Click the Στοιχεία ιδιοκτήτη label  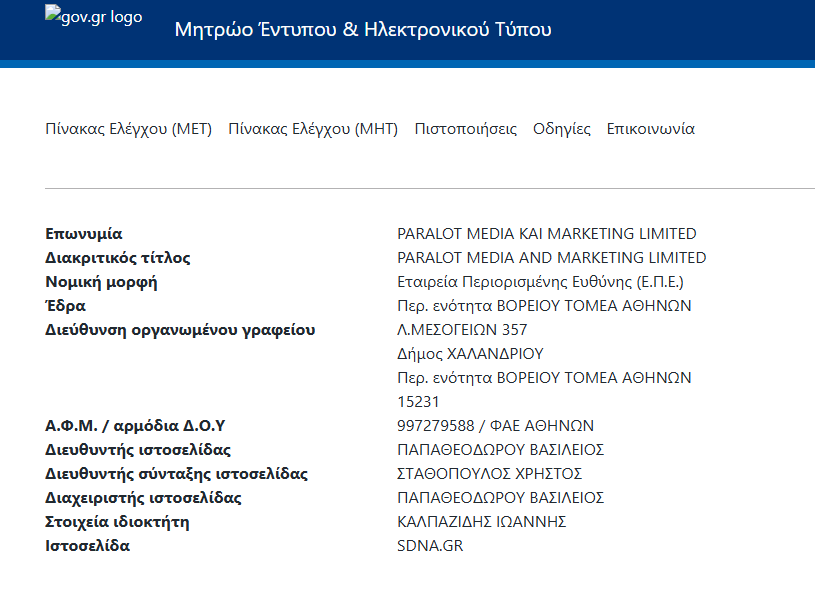(x=117, y=522)
